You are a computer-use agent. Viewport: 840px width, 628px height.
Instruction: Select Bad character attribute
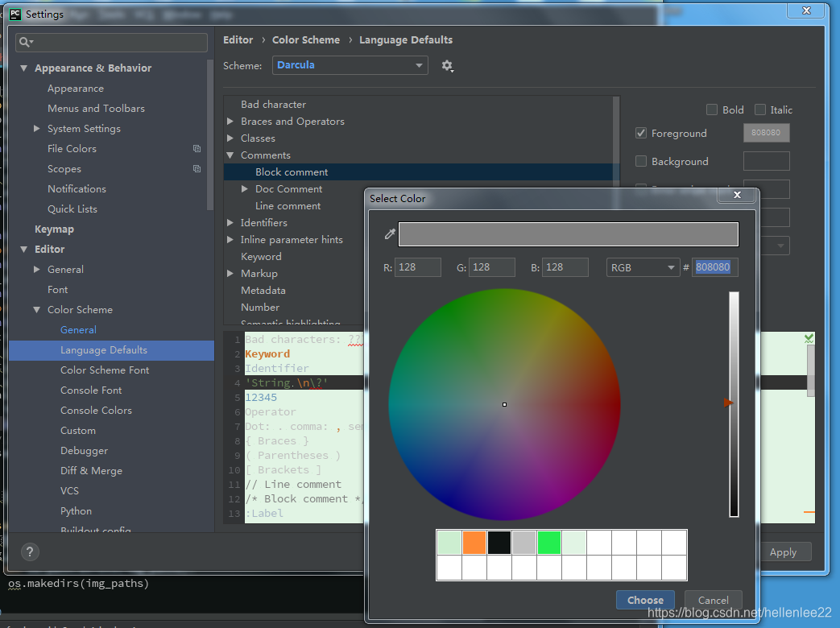[273, 105]
